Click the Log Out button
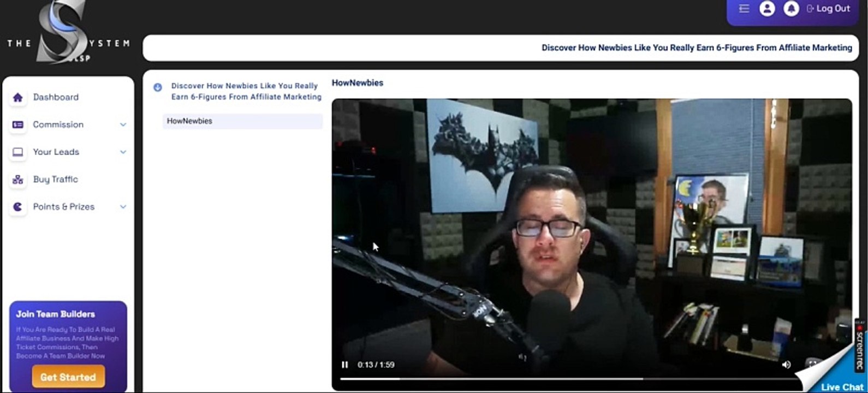 828,8
